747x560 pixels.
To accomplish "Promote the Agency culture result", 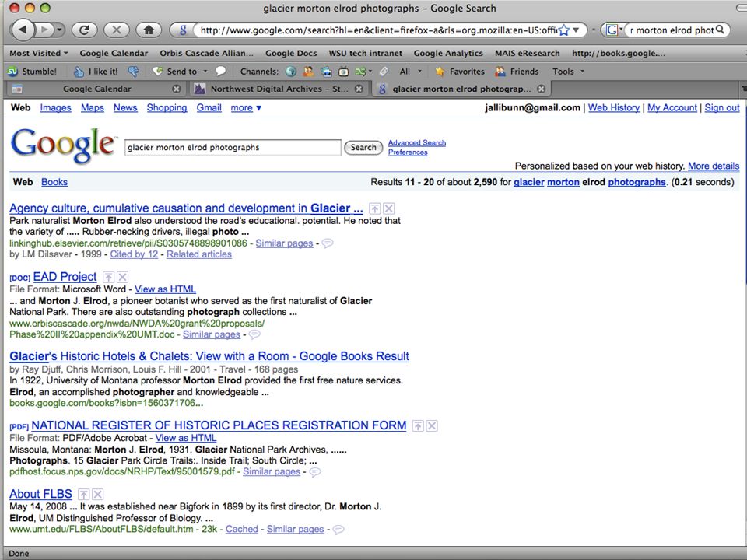I will point(375,208).
